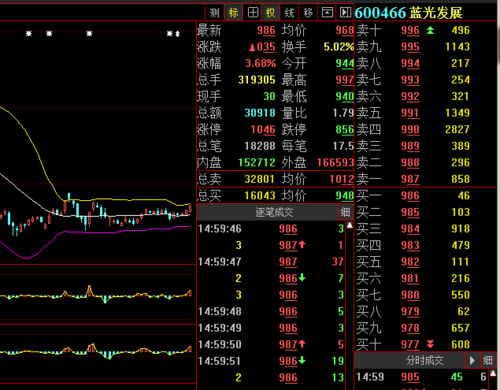Click the hide side panel arrow icon

click(345, 13)
